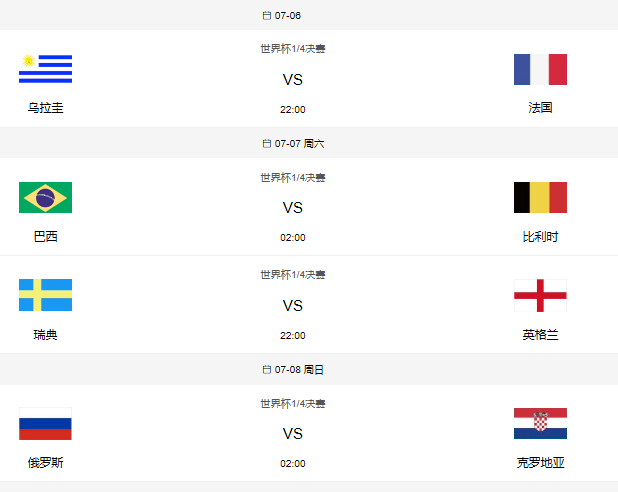The height and width of the screenshot is (492, 618).
Task: Select team name 比利时
Action: 540,237
